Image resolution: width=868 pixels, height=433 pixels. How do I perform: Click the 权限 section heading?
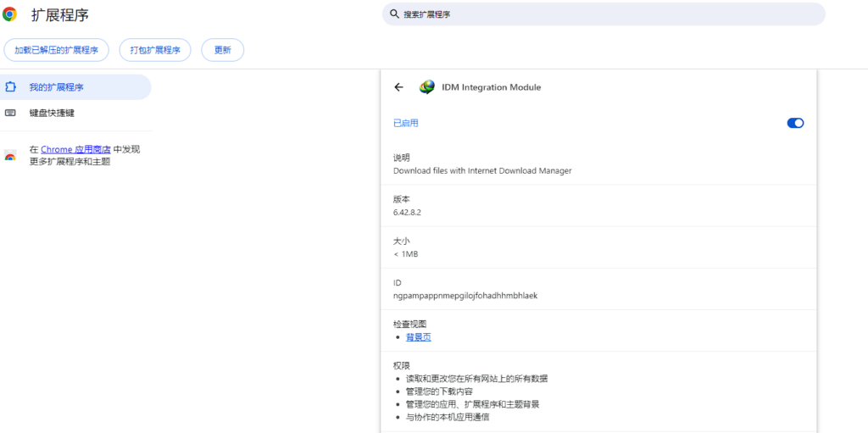point(401,365)
